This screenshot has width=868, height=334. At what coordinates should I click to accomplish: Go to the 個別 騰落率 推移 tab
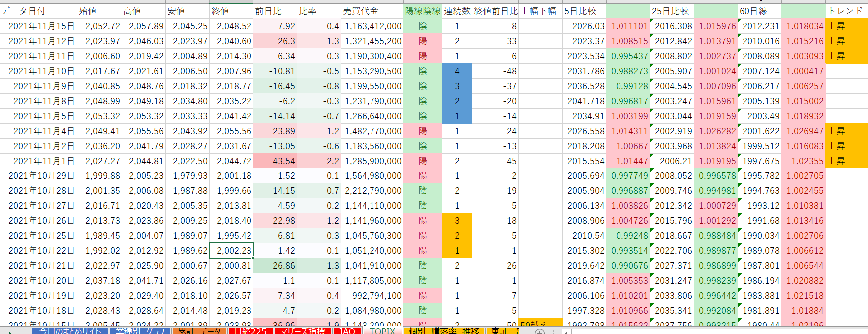pyautogui.click(x=444, y=331)
